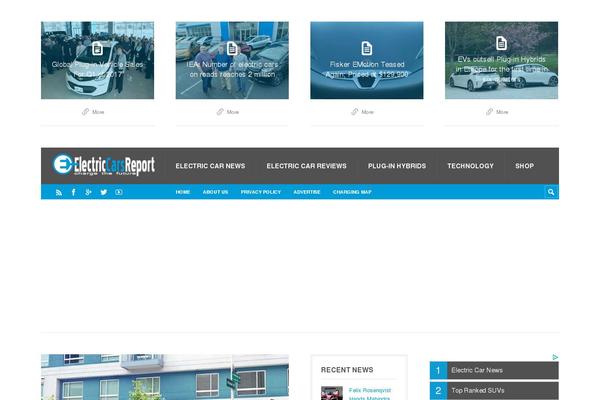This screenshot has width=600, height=400.
Task: Open the Privacy Policy link
Action: pos(261,192)
